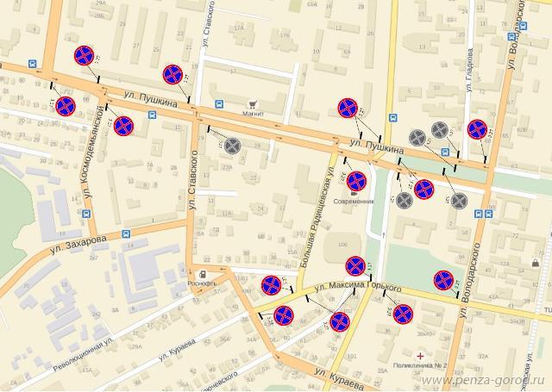This screenshot has height=392, width=552.
Task: Select the no-stopping sign right of ул. Космодемьянской label
Action: (x=123, y=126)
